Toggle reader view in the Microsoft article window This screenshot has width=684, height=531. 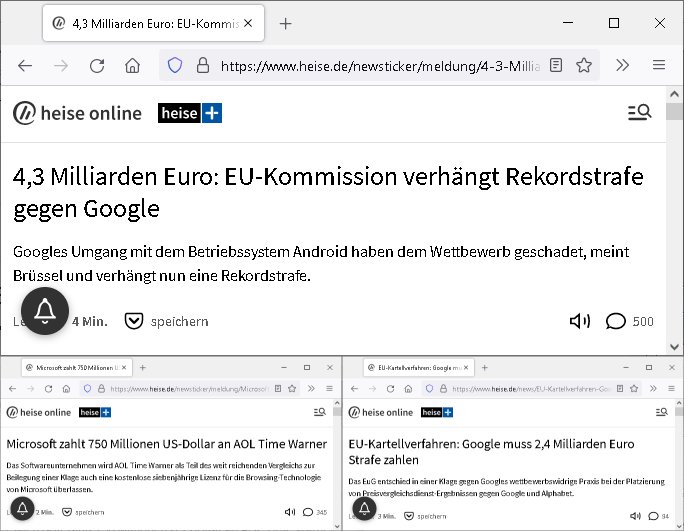click(x=278, y=389)
